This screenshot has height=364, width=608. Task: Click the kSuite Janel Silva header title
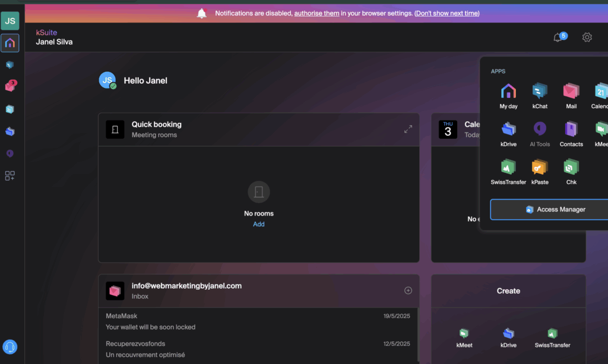(54, 37)
